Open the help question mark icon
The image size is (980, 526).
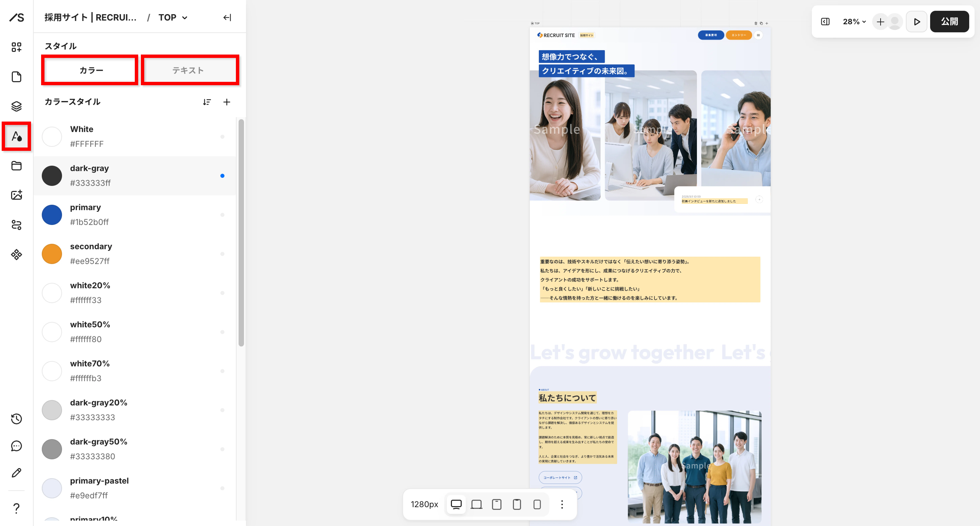click(x=16, y=508)
